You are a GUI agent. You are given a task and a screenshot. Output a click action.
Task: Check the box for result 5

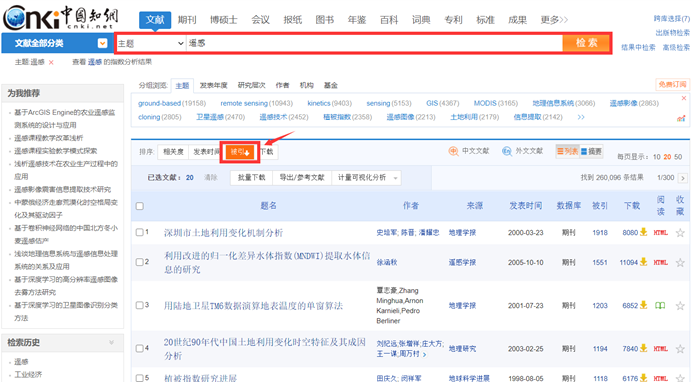(139, 378)
